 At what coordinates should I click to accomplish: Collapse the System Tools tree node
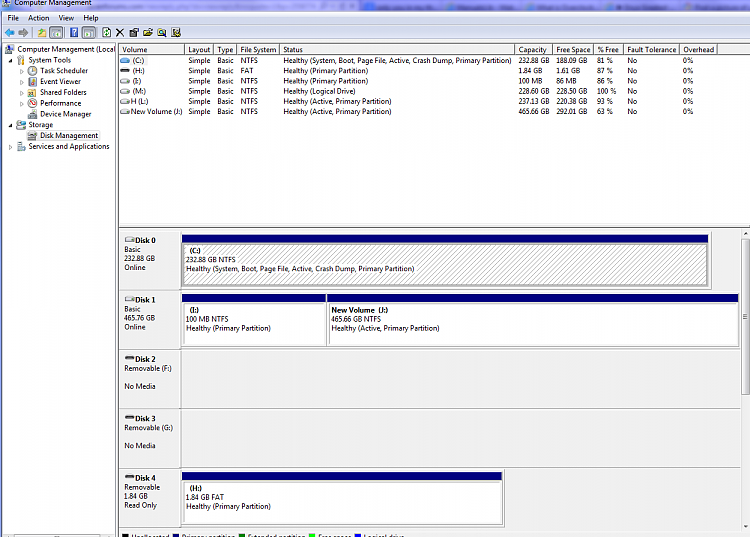(11, 60)
